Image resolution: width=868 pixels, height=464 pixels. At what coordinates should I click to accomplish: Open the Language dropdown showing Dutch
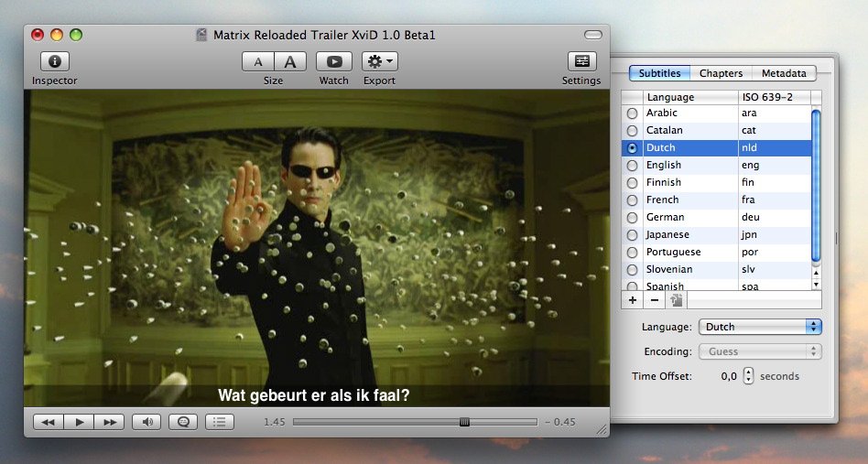[760, 327]
